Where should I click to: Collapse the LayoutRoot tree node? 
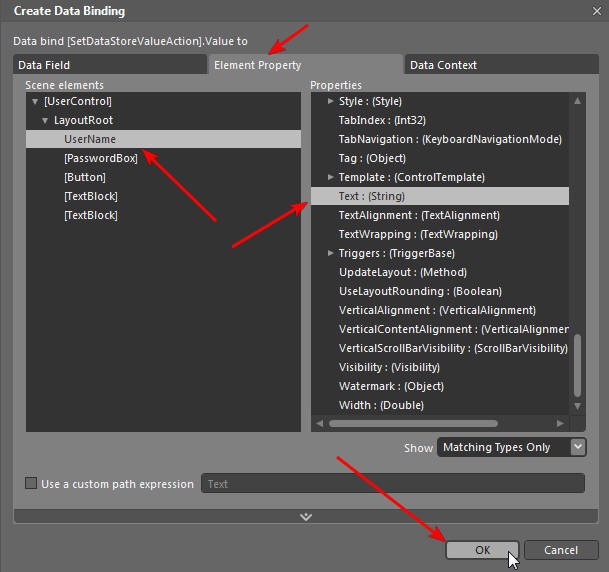[45, 121]
